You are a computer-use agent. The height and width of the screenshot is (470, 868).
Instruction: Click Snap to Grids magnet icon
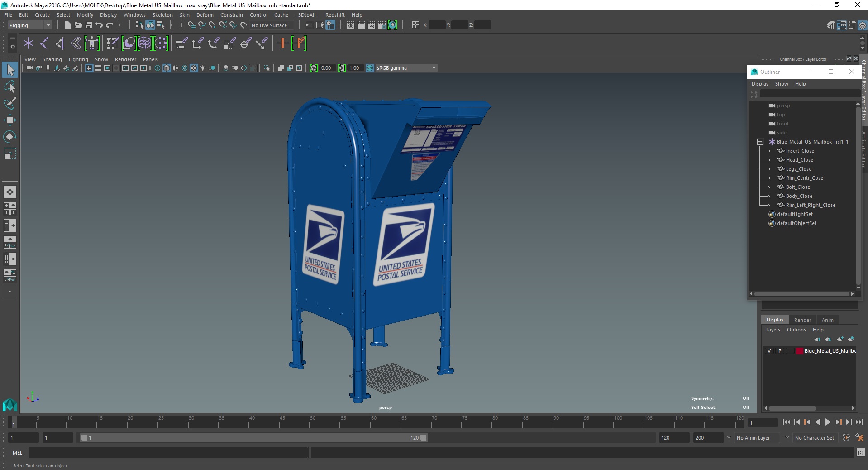pos(191,25)
